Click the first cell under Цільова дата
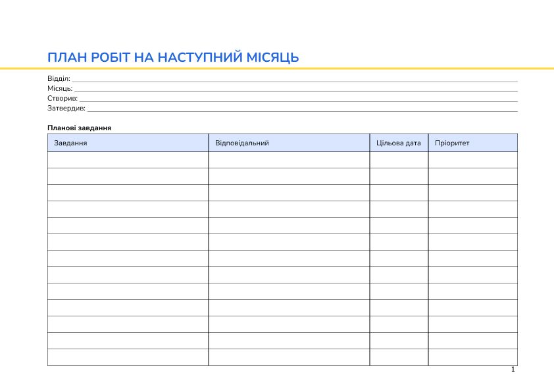The width and height of the screenshot is (554, 392). coord(398,160)
